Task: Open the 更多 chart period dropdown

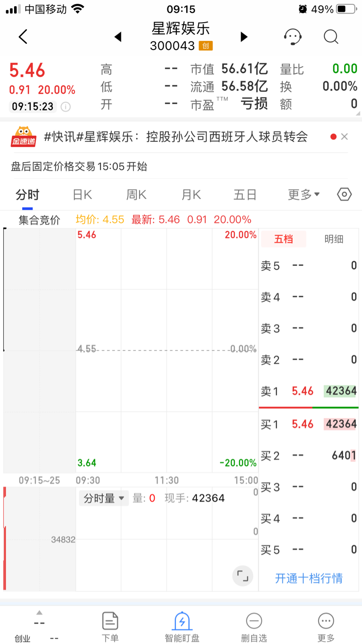Action: pos(304,194)
